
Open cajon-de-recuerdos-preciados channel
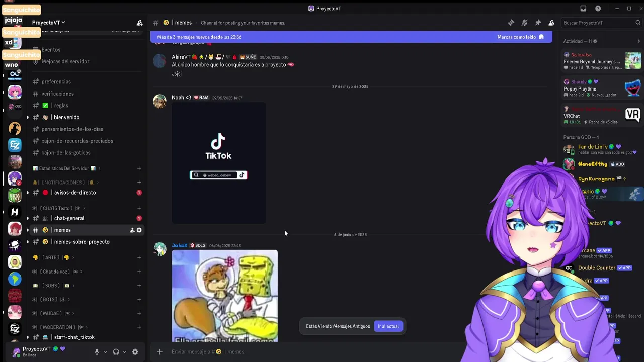[77, 141]
